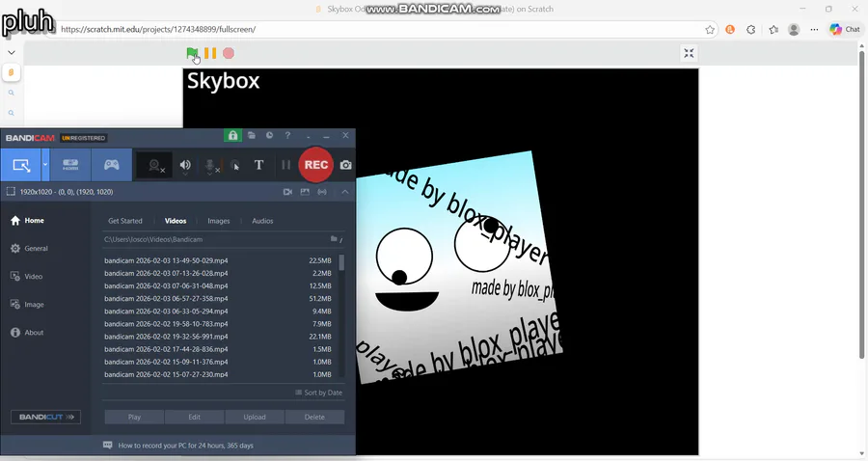Click the Upload button
Screen dimensions: 868x461
(x=255, y=418)
